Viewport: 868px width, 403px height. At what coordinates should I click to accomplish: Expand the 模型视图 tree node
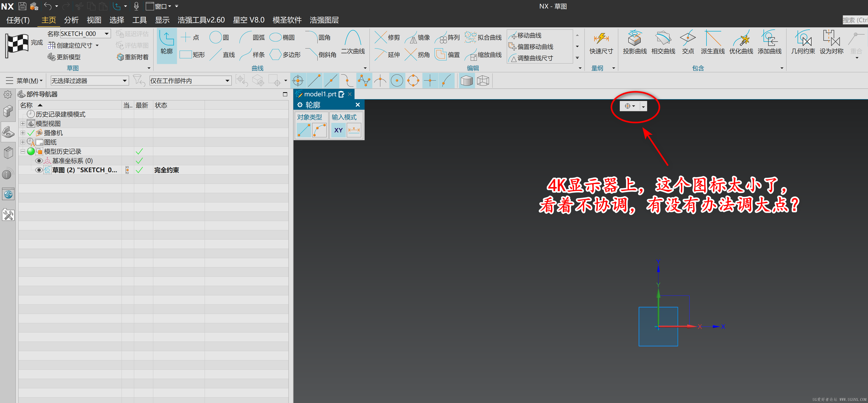(22, 124)
